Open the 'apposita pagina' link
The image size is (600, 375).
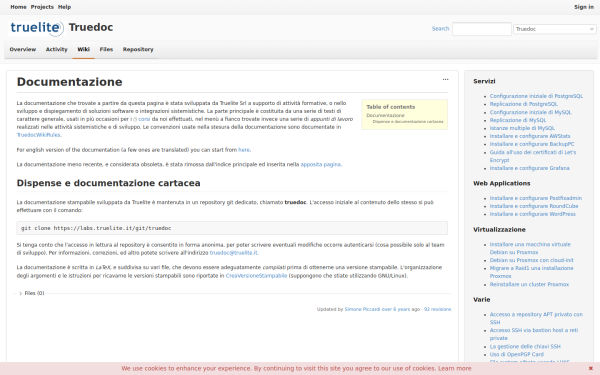click(x=320, y=165)
